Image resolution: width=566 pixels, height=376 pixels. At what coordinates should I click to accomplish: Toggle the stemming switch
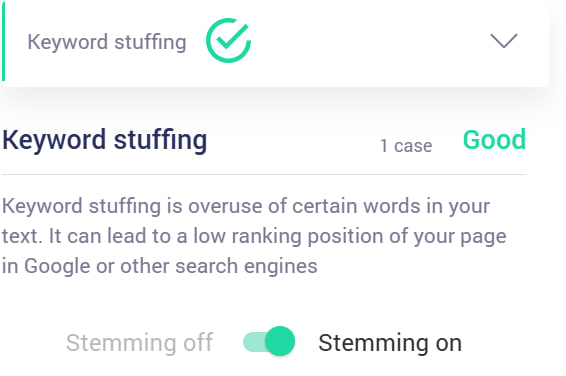click(x=269, y=341)
